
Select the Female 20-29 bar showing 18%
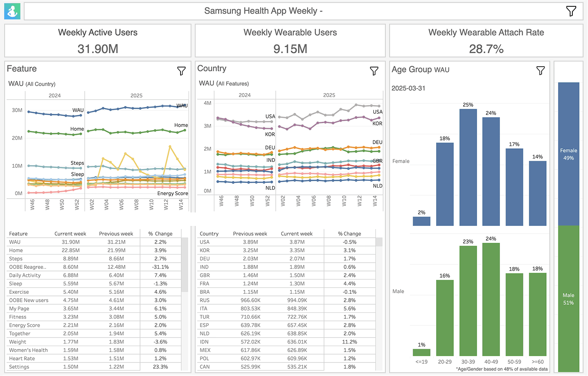(445, 184)
